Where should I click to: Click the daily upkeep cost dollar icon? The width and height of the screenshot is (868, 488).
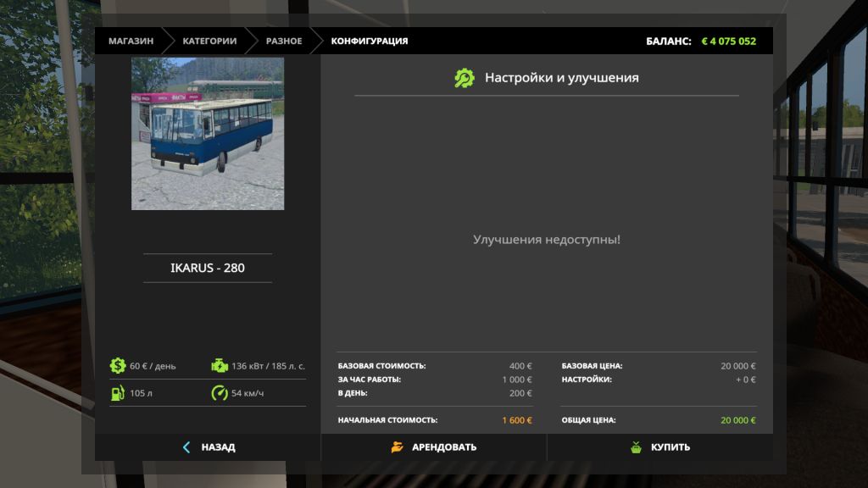[117, 366]
